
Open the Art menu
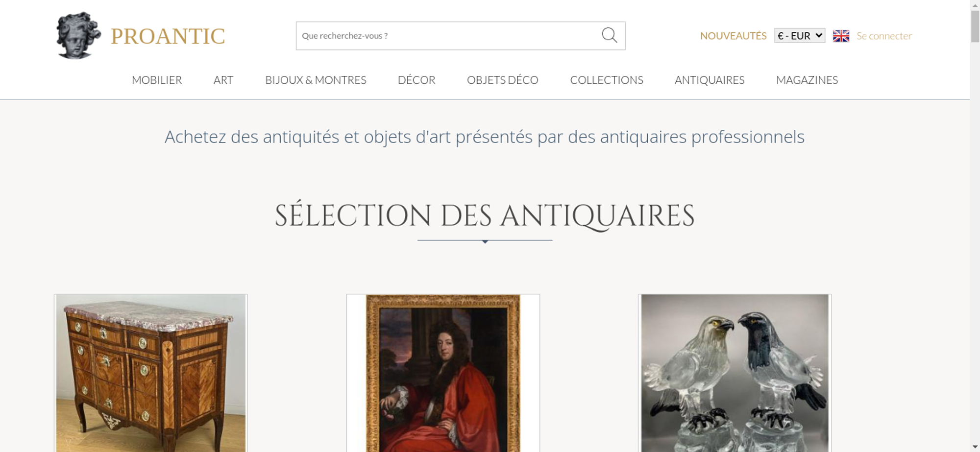pyautogui.click(x=223, y=80)
